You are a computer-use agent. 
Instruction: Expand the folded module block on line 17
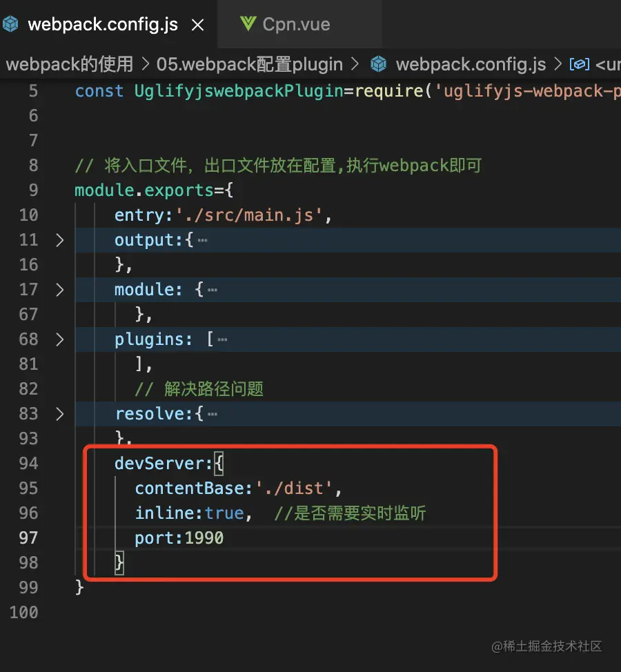59,290
